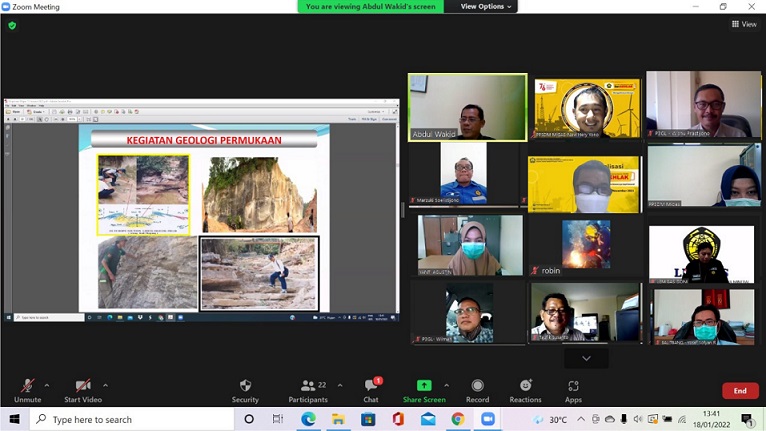This screenshot has width=766, height=431.
Task: Open Cortana circle icon in taskbar
Action: (249, 419)
